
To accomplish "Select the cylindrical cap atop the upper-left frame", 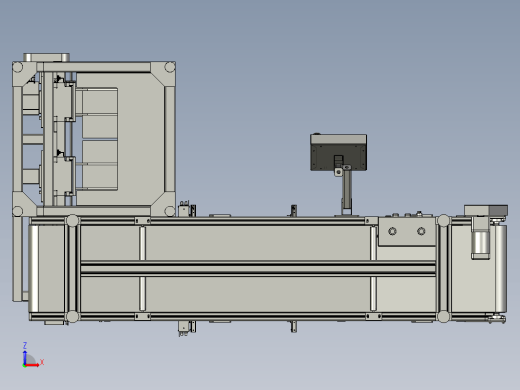I will coord(46,57).
